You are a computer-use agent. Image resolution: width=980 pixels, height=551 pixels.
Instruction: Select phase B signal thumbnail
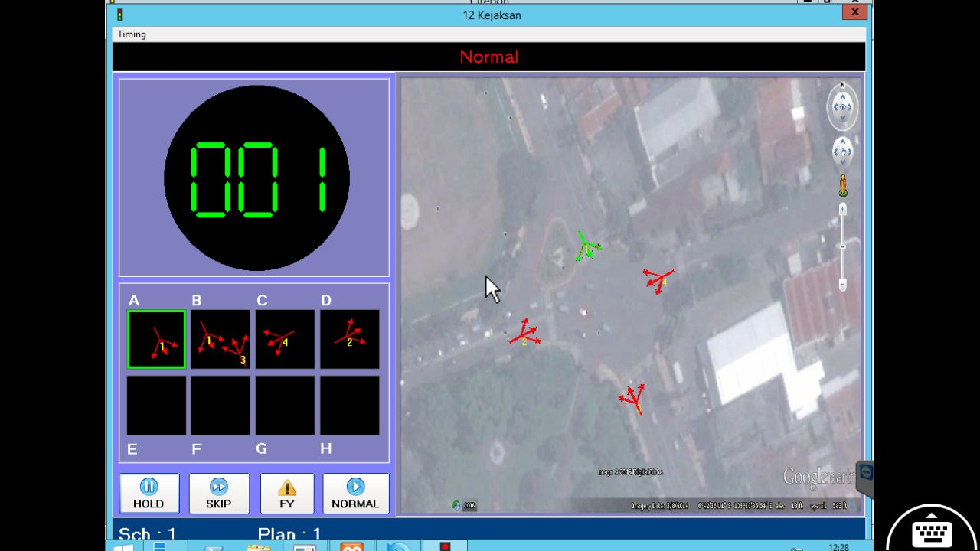tap(220, 339)
